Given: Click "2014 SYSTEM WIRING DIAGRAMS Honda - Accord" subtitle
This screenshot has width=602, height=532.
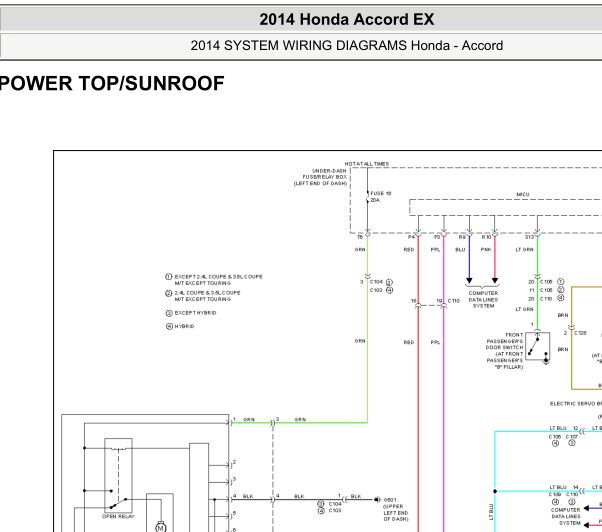Looking at the screenshot, I should coord(347,45).
